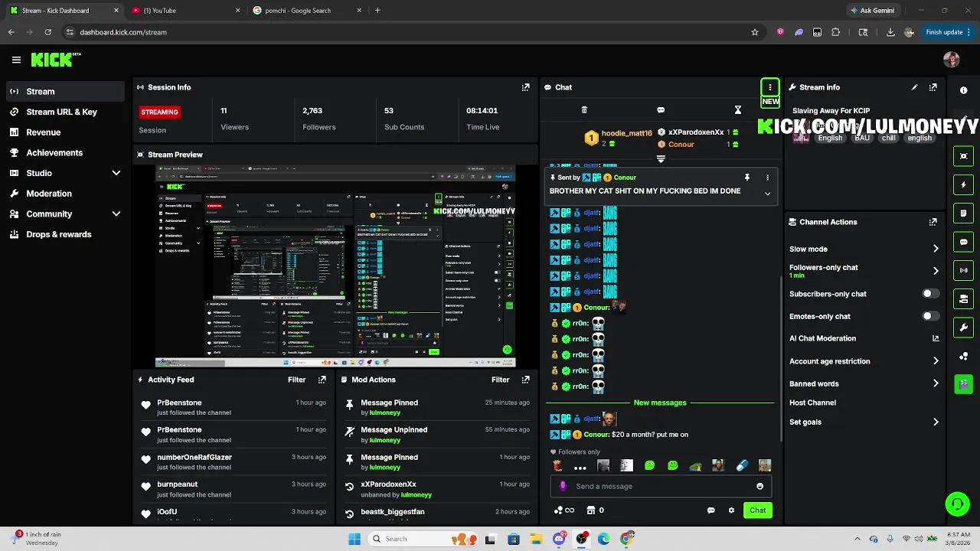Image resolution: width=980 pixels, height=551 pixels.
Task: Click the green Chat send button
Action: [x=757, y=510]
